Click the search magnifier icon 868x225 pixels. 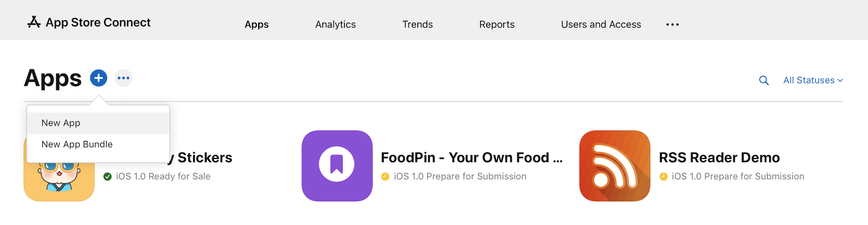(x=764, y=80)
